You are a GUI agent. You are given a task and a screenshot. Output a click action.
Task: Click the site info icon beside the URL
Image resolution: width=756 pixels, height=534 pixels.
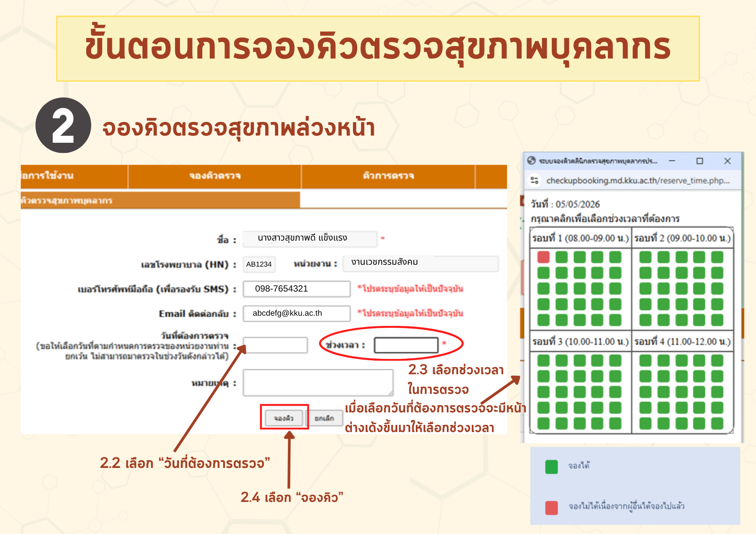coord(534,181)
